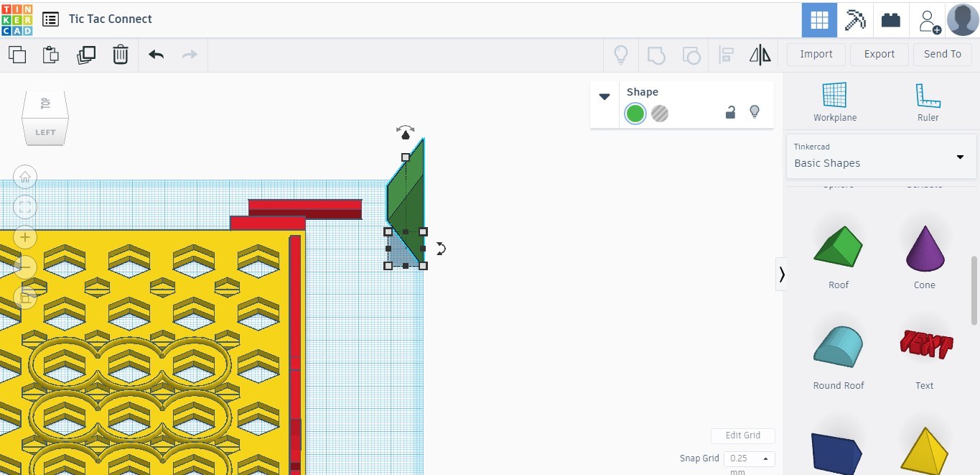Zoom in with the plus icon

point(25,237)
